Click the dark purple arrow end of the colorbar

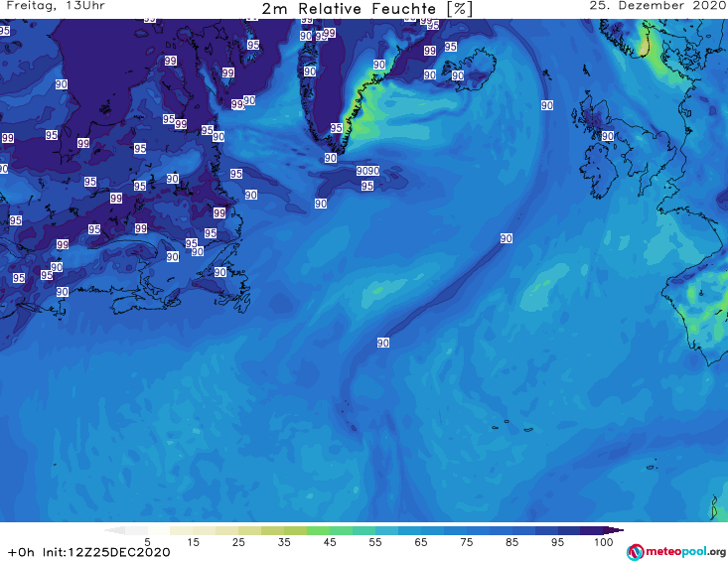click(614, 530)
